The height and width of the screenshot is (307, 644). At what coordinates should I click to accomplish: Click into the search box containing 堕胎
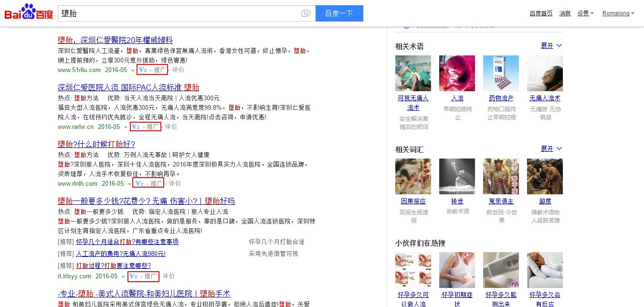point(186,13)
